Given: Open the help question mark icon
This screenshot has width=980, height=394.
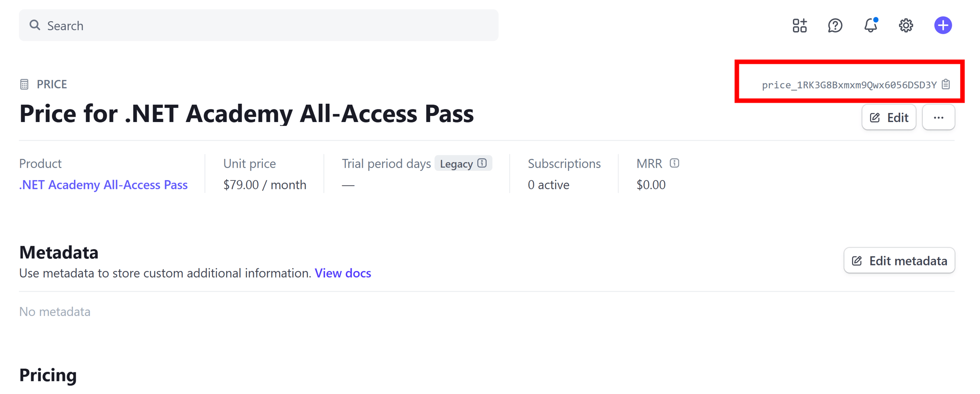Looking at the screenshot, I should (835, 26).
